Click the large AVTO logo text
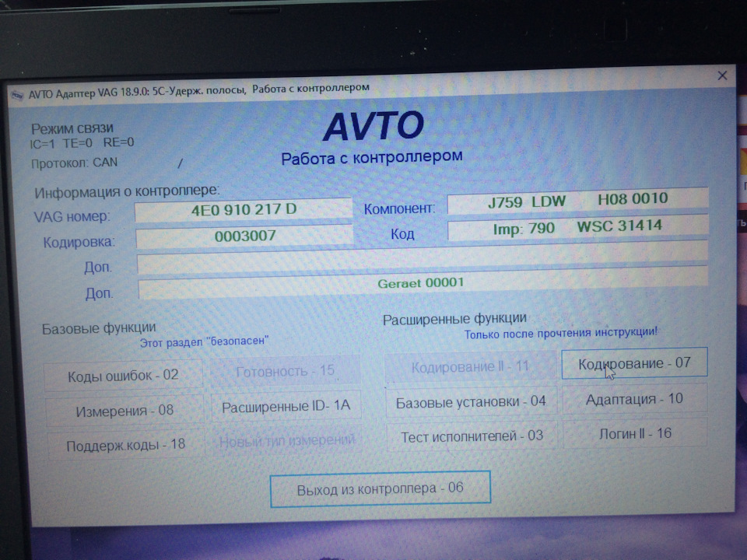 tap(373, 126)
